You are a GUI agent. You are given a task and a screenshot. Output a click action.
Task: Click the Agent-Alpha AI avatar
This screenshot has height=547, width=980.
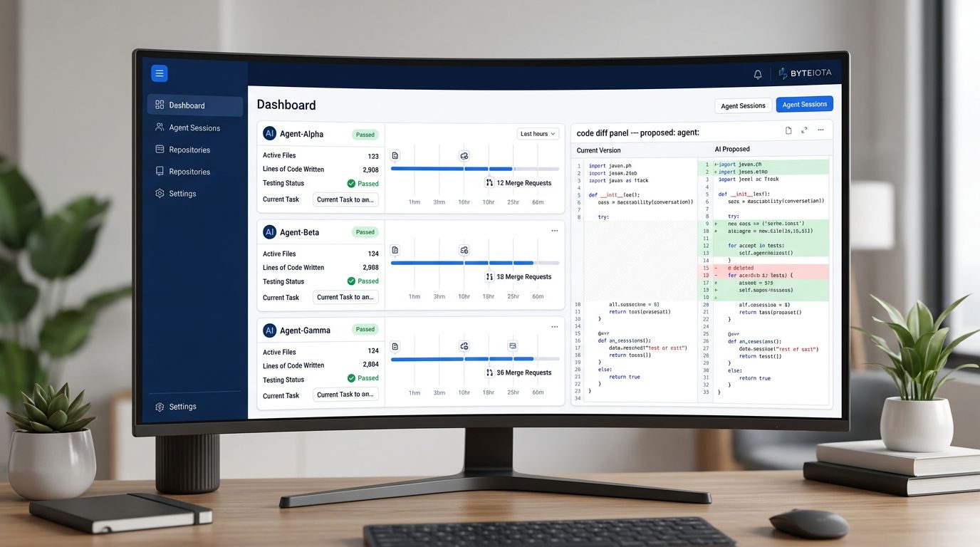tap(269, 133)
